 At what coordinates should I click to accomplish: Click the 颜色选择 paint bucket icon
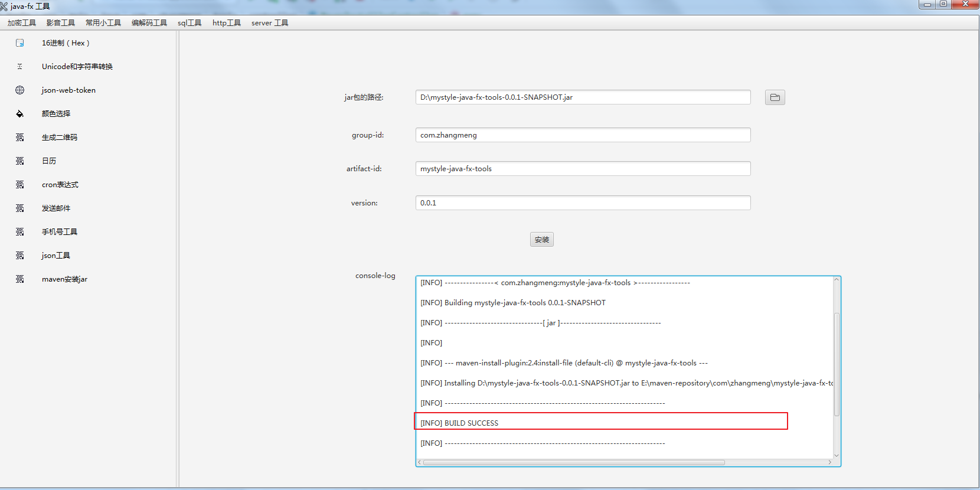pyautogui.click(x=20, y=114)
